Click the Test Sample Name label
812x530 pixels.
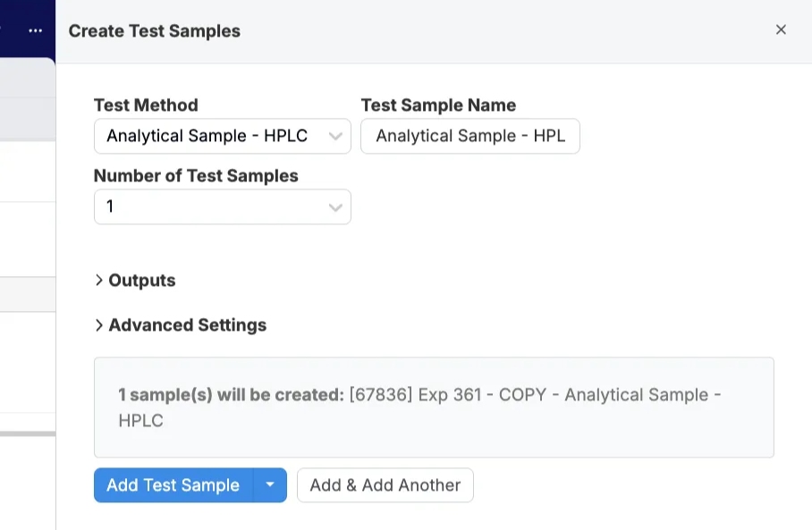pyautogui.click(x=438, y=105)
